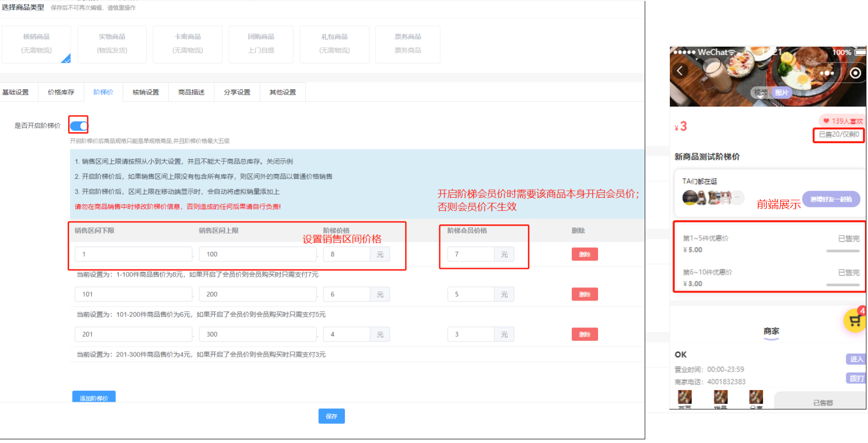Delete the 101-200 price tier row
The height and width of the screenshot is (443, 868).
584,295
